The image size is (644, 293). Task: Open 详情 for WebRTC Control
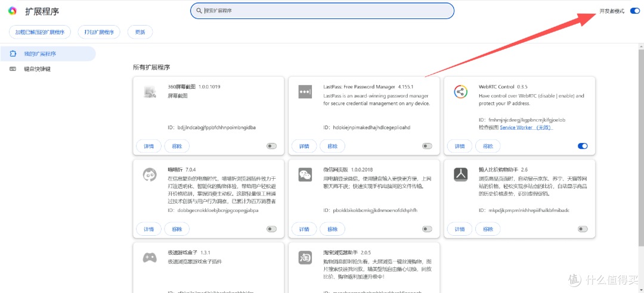click(x=460, y=146)
